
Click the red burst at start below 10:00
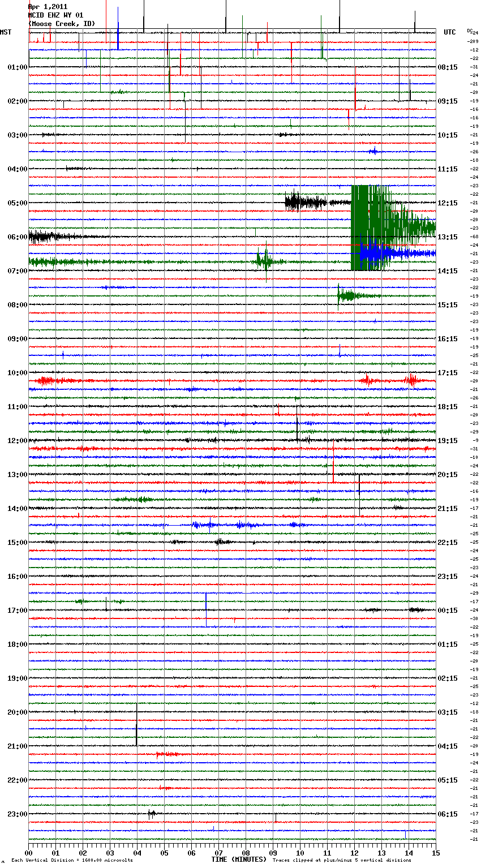click(x=48, y=381)
